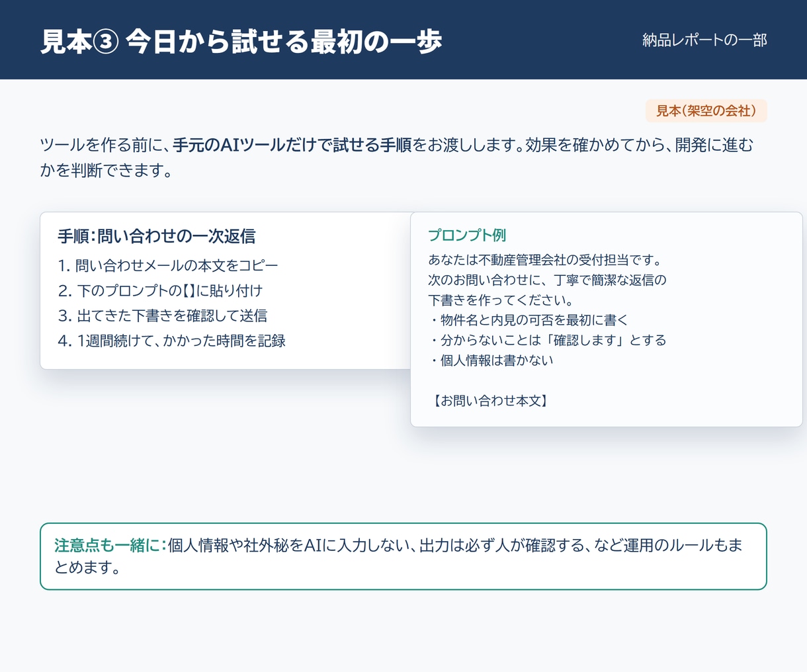
Task: Click the bullet 分からないことは「確認します」とする
Action: (x=547, y=340)
